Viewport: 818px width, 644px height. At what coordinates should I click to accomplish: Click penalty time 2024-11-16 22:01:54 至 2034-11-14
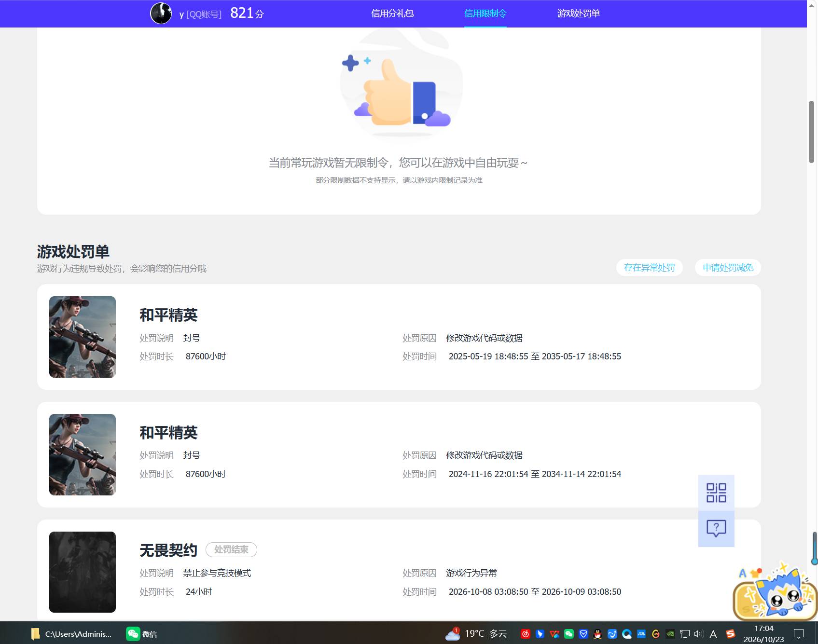click(535, 474)
